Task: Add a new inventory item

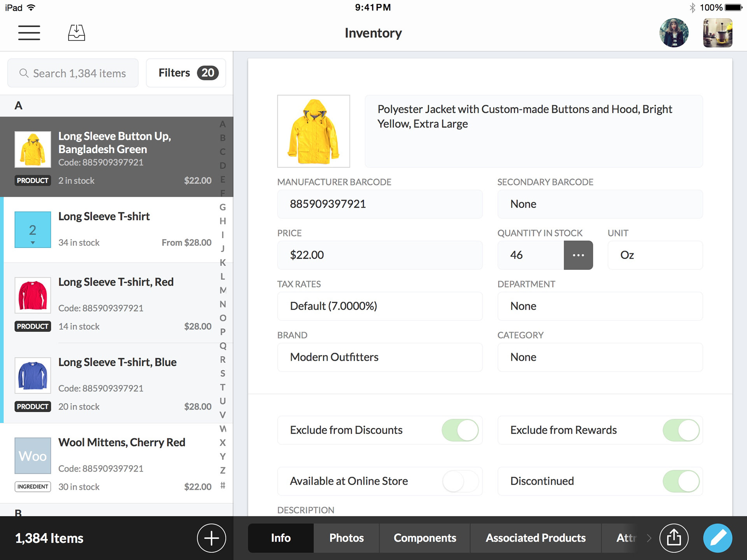Action: [211, 538]
